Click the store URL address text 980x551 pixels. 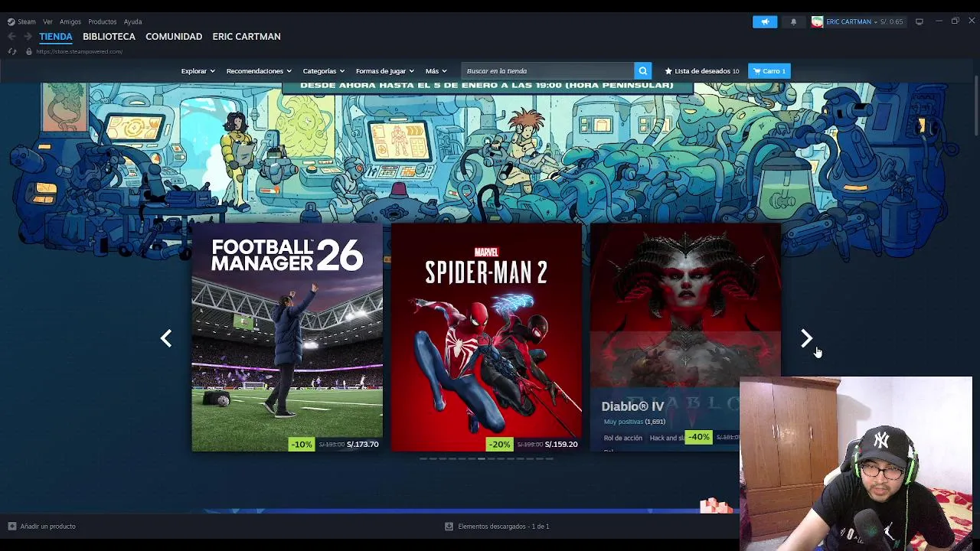(x=80, y=51)
